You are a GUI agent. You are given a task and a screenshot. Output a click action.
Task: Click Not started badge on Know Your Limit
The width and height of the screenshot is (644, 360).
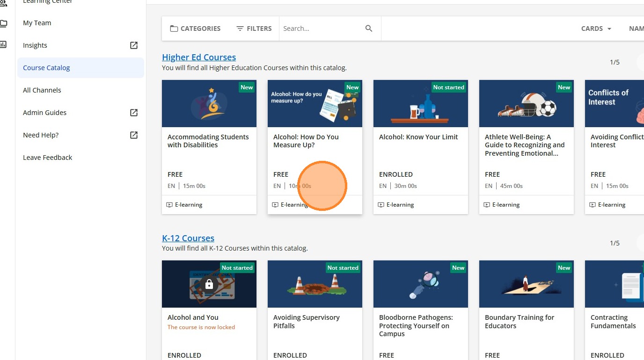[x=448, y=87]
